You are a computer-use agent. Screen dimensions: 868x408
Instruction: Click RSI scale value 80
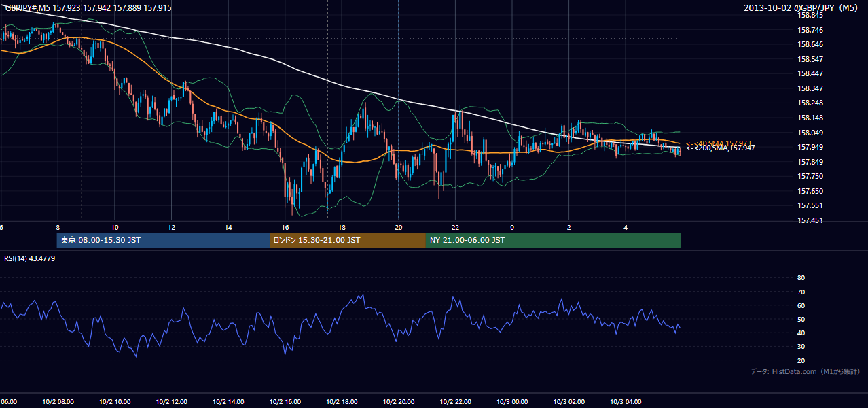click(x=801, y=278)
